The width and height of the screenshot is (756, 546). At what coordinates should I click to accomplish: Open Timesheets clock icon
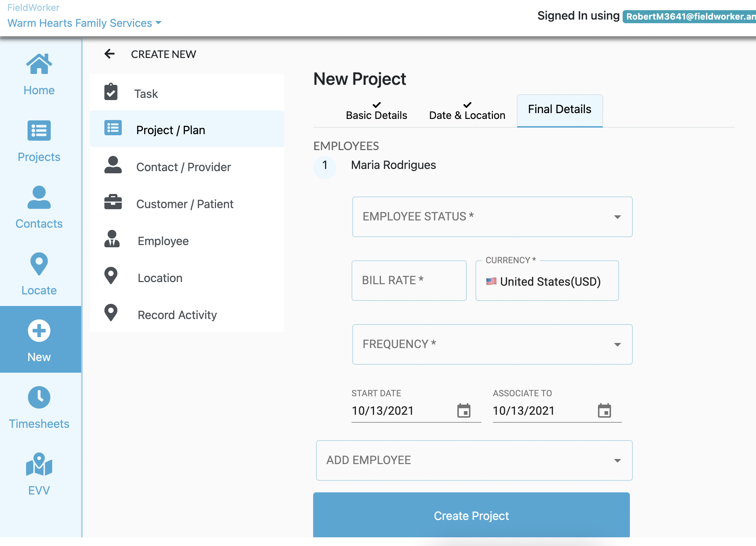point(39,397)
